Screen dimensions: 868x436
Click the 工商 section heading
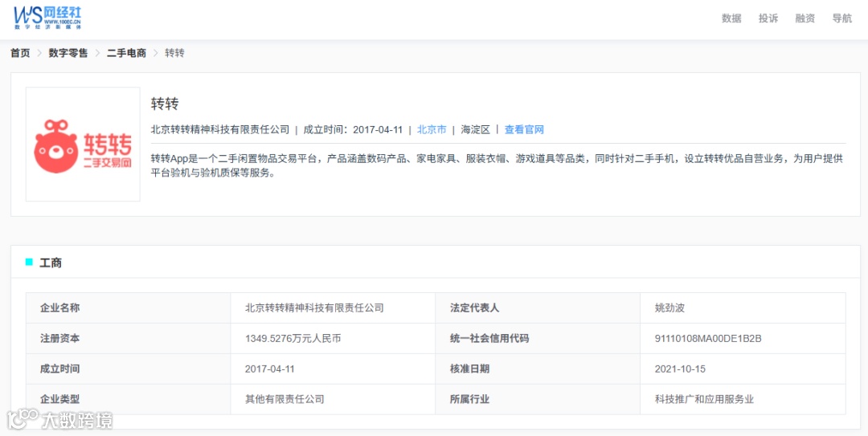click(x=51, y=263)
